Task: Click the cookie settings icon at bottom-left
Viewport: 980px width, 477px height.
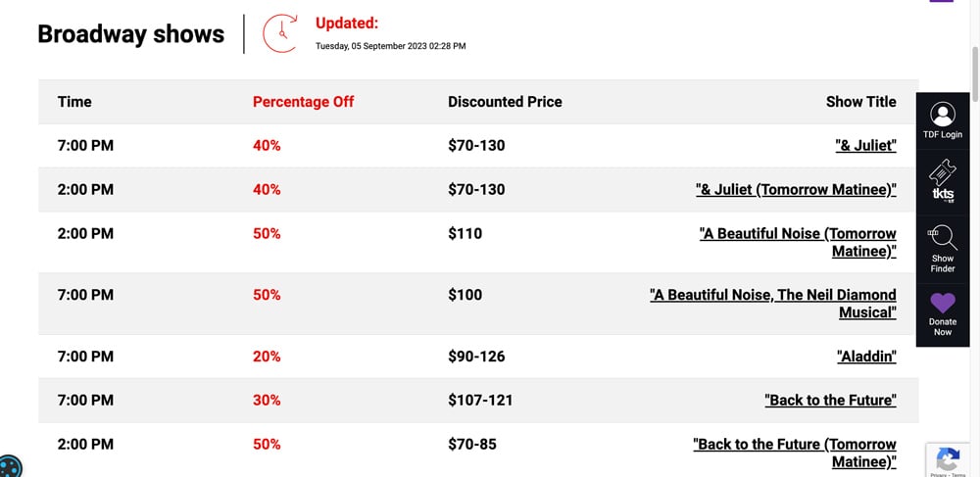Action: click(x=9, y=467)
